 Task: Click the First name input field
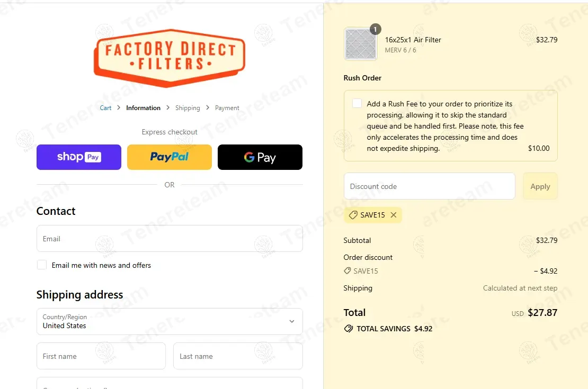pyautogui.click(x=101, y=356)
